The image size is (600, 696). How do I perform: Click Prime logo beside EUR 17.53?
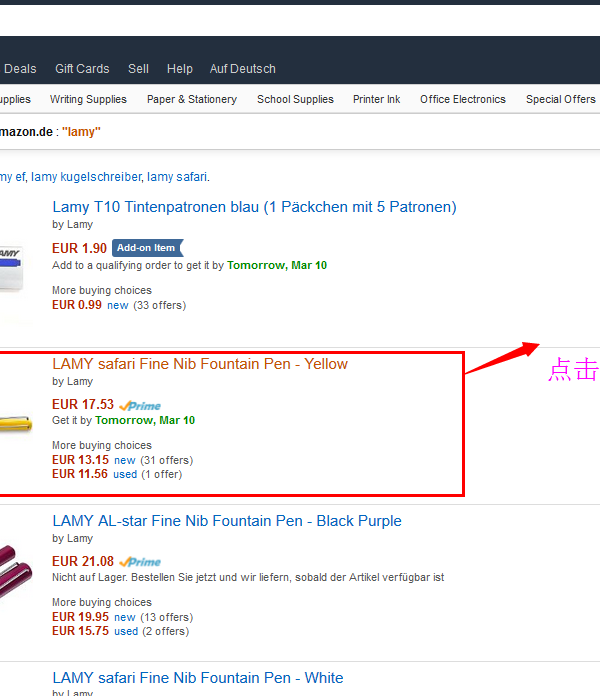click(140, 405)
